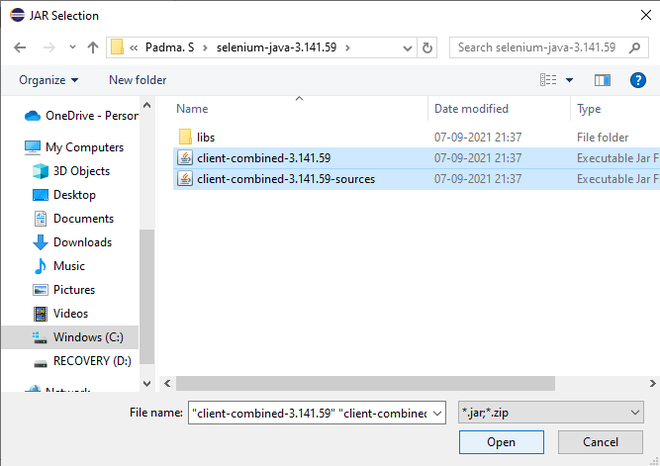The width and height of the screenshot is (660, 466).
Task: Click the horizontal scroll-left arrow
Action: 167,383
